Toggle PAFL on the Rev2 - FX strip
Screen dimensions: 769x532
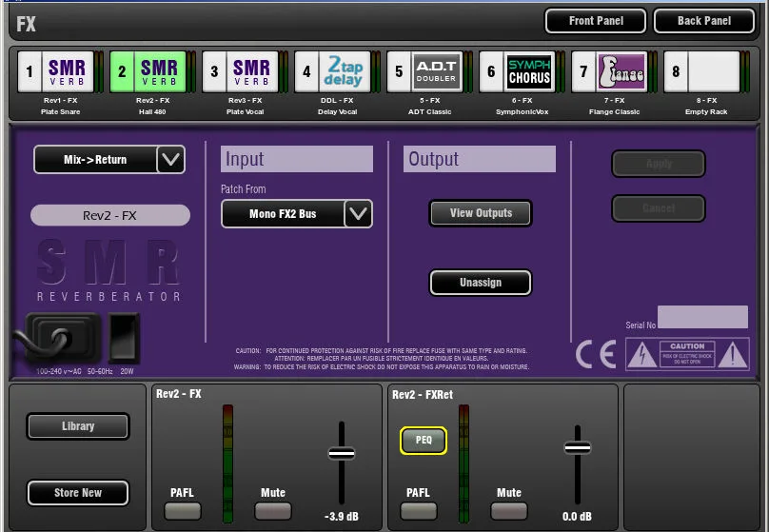pos(183,511)
